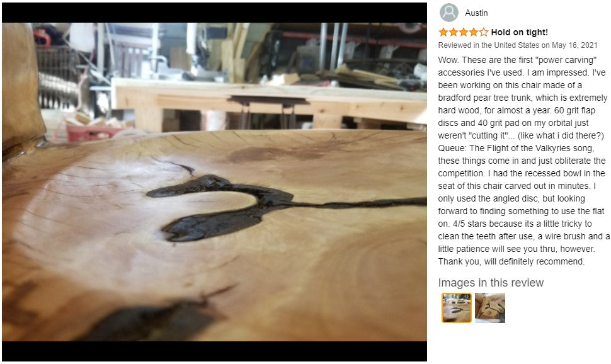
Task: Click the large wooden chair seat photo
Action: click(x=214, y=182)
